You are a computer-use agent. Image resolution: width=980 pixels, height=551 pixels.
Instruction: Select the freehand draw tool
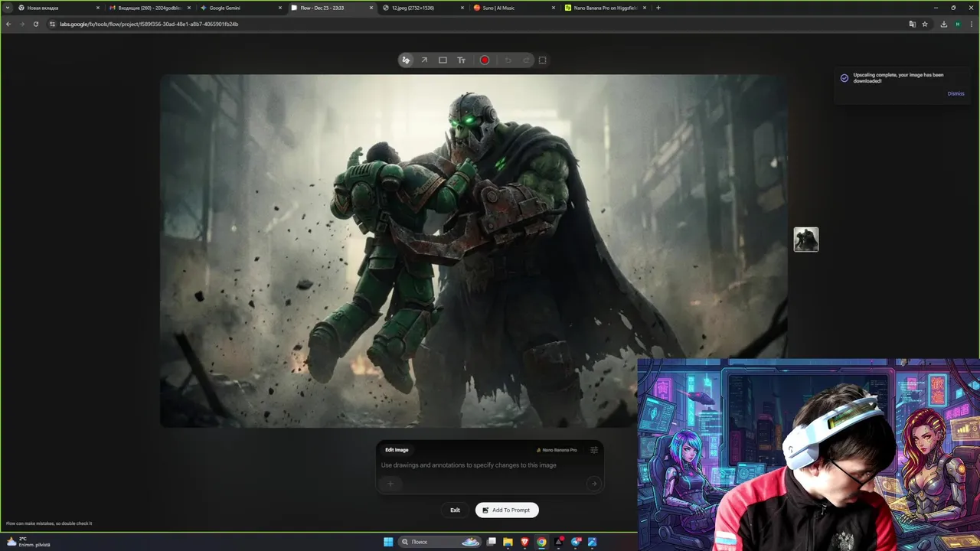tap(406, 60)
